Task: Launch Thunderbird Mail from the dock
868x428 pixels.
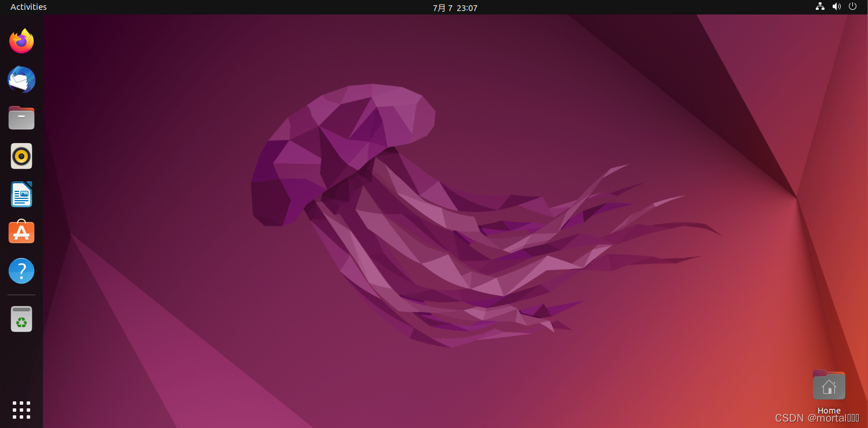Action: pos(21,79)
